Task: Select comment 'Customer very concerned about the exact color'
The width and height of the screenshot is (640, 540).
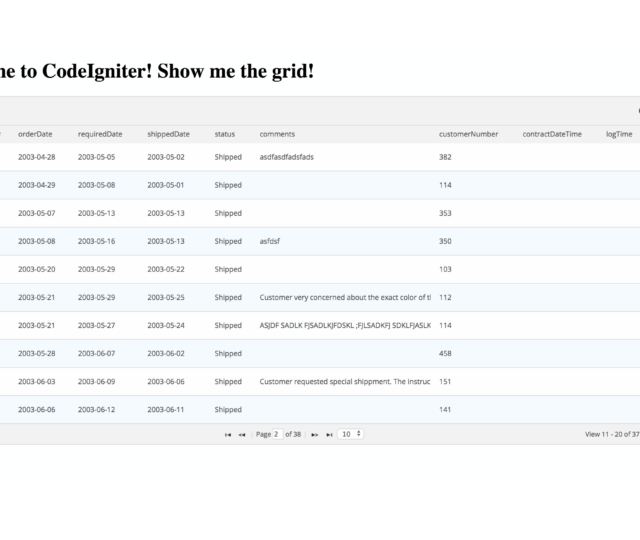Action: click(345, 297)
